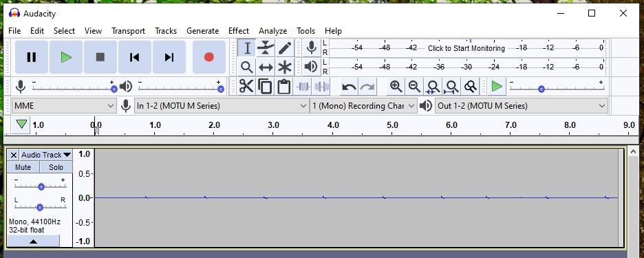This screenshot has width=644, height=258.
Task: Open the Recording Channels dropdown
Action: pyautogui.click(x=363, y=106)
